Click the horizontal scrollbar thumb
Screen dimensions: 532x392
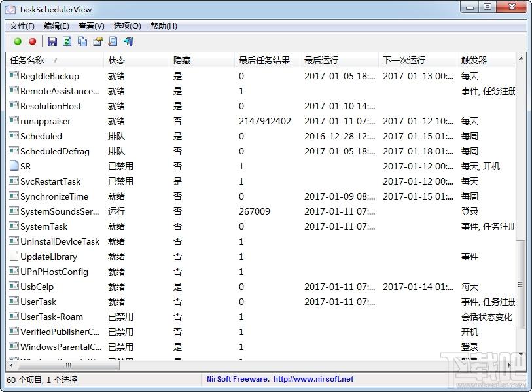pos(69,365)
